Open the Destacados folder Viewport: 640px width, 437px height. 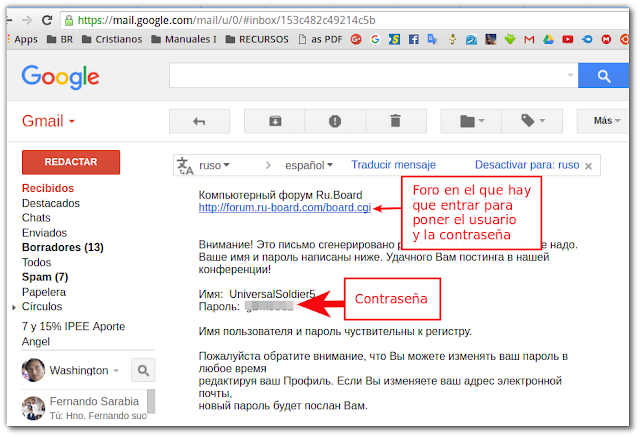pos(51,203)
